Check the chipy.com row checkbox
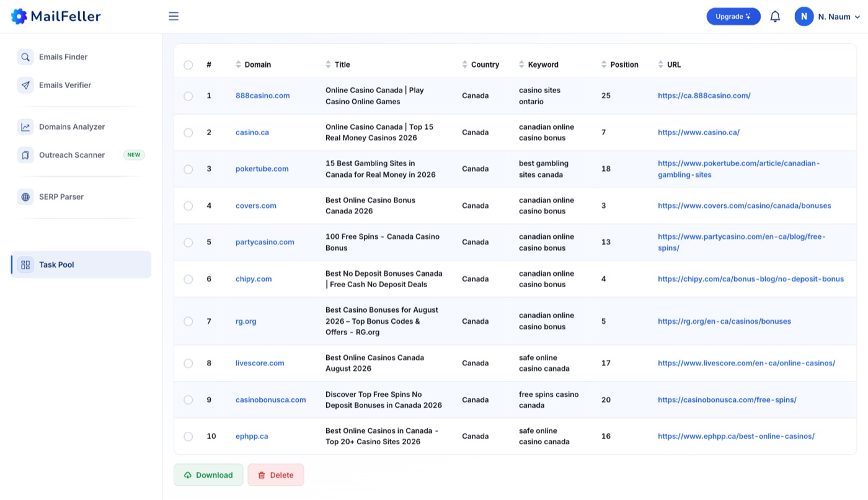Screen dimensions: 868x500 188,279
